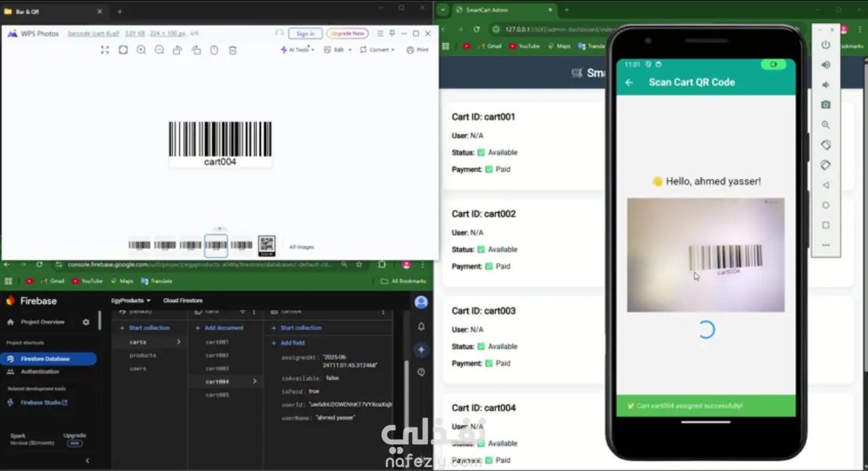Click Sign in button in WPS Photos

305,33
